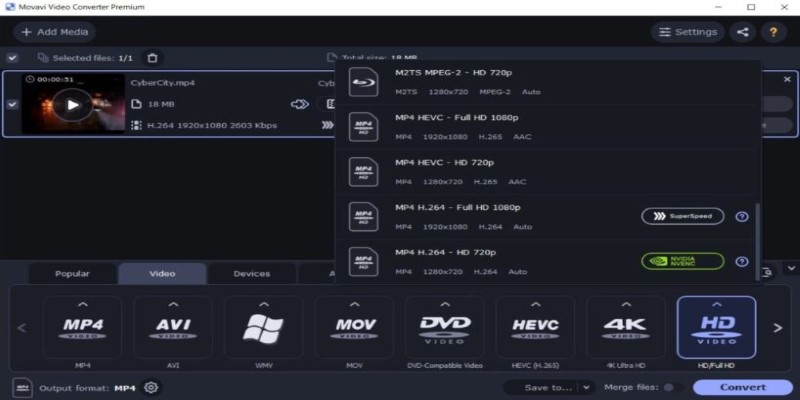
Task: Choose the WMV Windows format icon
Action: point(263,327)
